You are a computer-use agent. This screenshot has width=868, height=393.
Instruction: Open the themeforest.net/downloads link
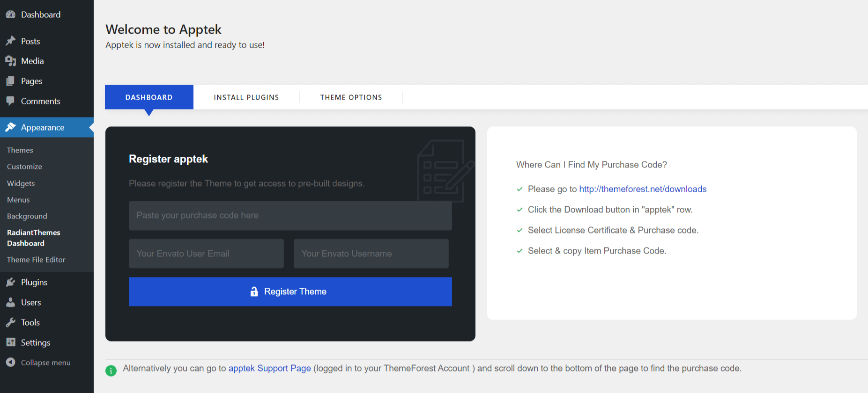642,189
